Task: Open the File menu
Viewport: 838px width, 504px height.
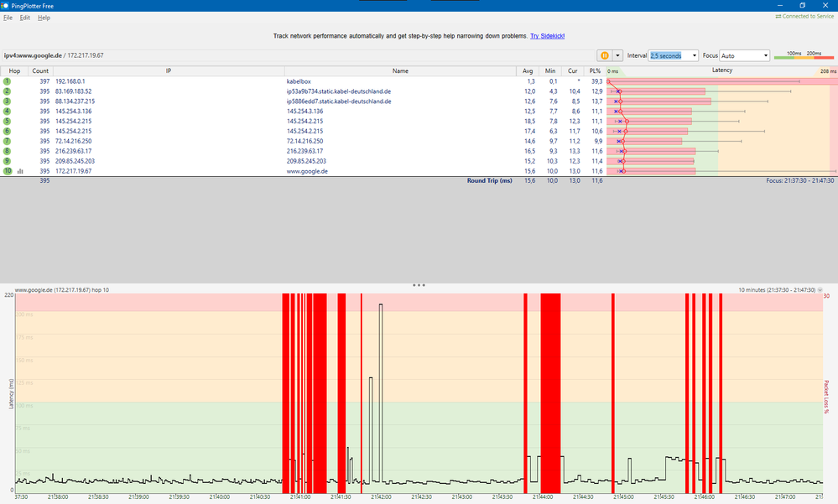Action: coord(8,17)
